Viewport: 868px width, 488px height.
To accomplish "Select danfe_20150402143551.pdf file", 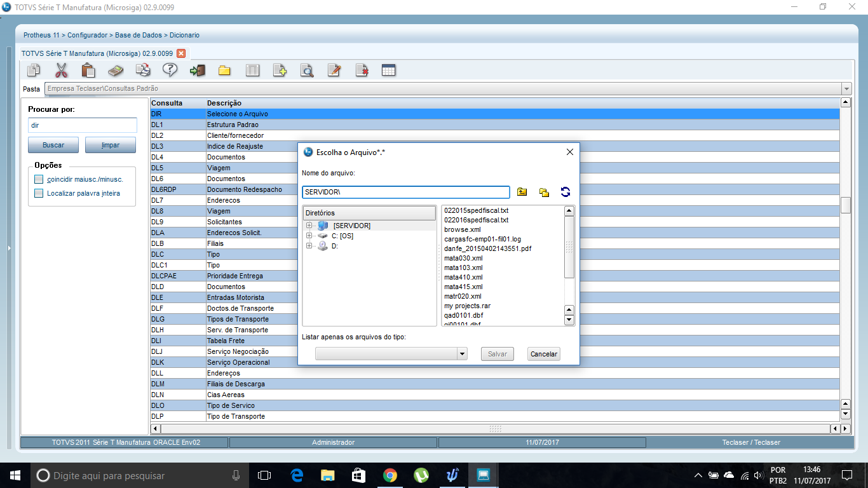I will (x=487, y=248).
